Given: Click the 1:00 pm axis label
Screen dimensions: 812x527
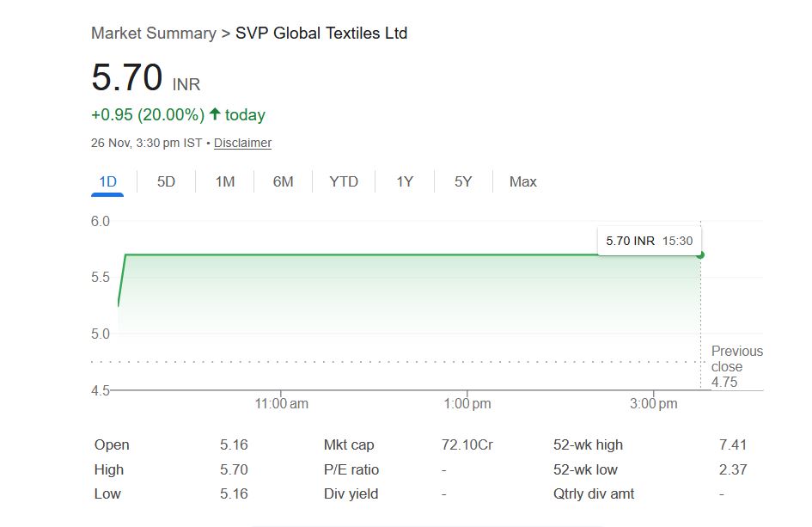Looking at the screenshot, I should tap(468, 403).
